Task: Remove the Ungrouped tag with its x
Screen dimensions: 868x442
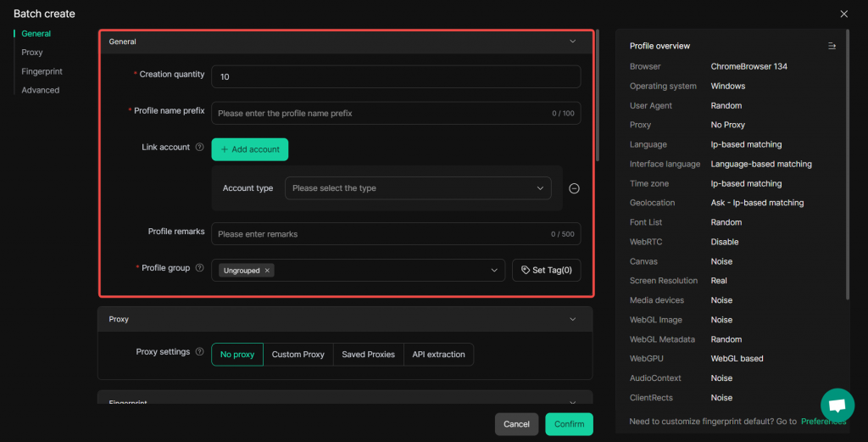Action: click(267, 271)
